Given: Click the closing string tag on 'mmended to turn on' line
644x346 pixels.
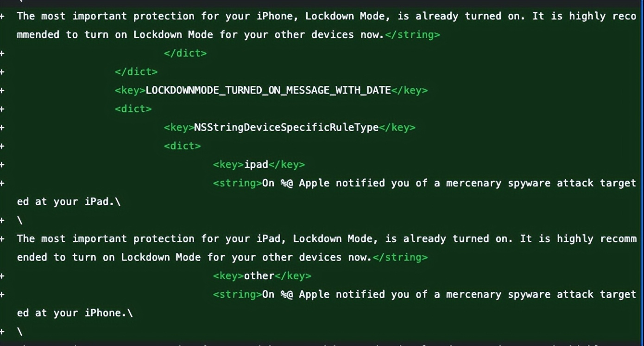Looking at the screenshot, I should (412, 34).
